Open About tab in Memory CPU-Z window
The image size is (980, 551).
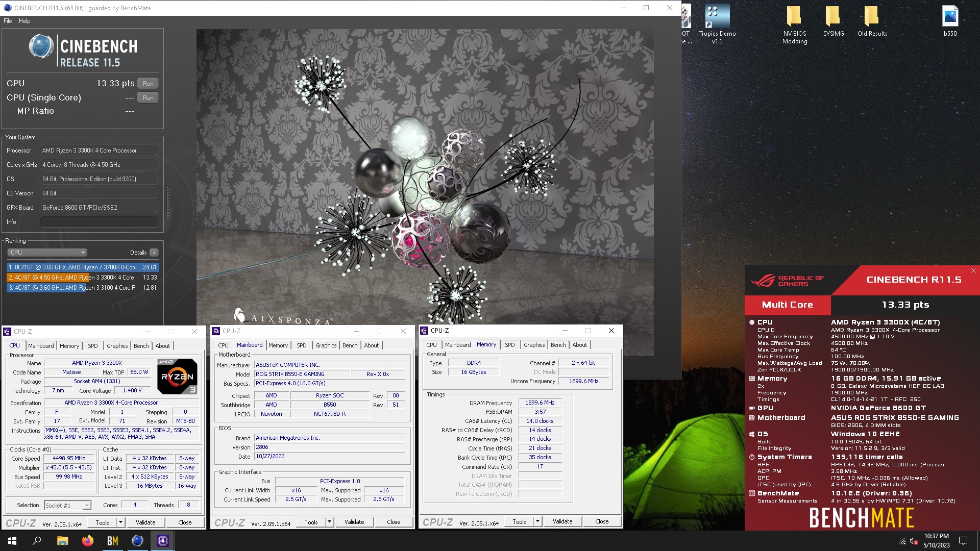click(580, 345)
